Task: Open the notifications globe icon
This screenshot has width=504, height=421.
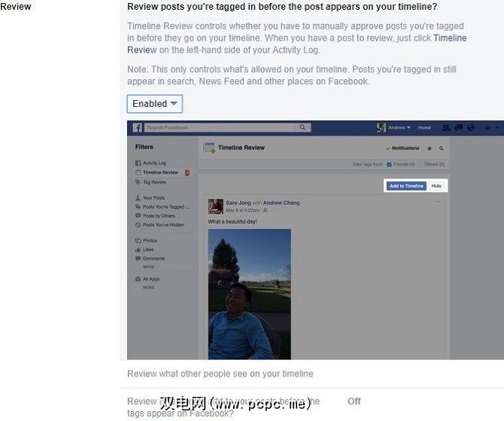Action: pos(471,127)
